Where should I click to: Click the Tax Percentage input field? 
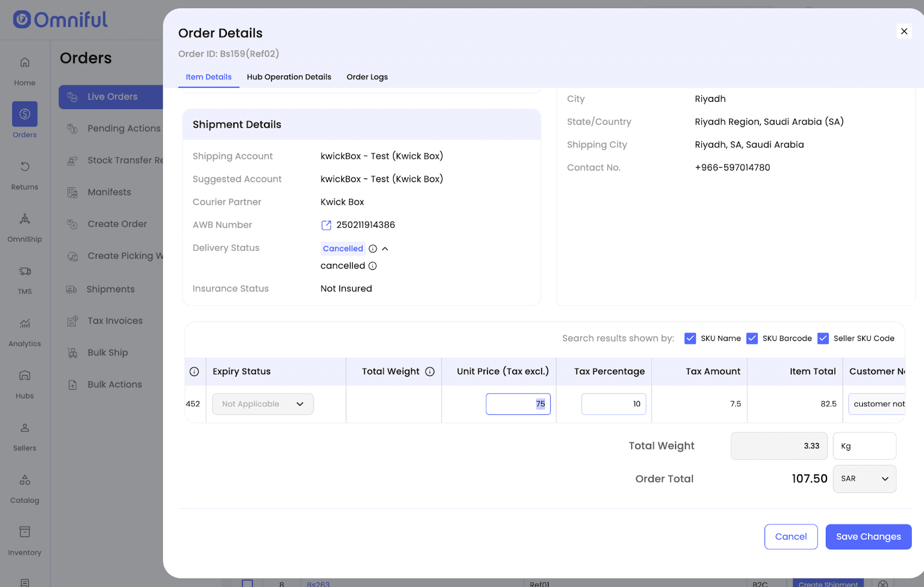613,404
